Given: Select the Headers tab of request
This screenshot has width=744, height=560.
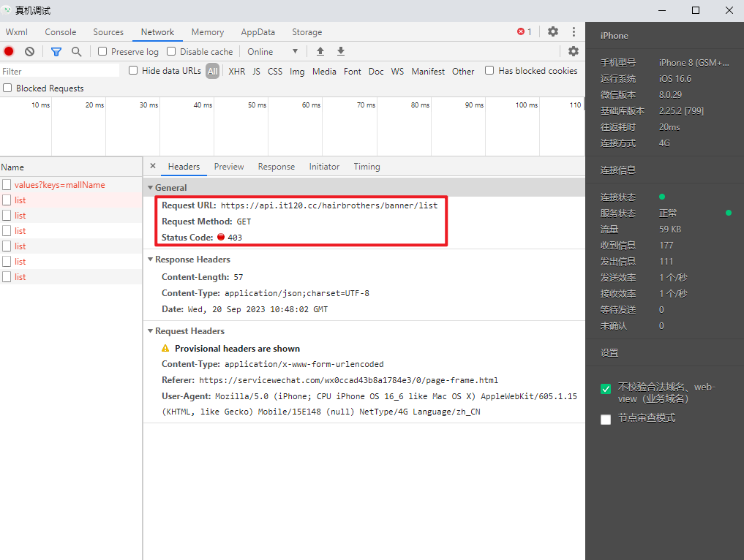Looking at the screenshot, I should (184, 167).
